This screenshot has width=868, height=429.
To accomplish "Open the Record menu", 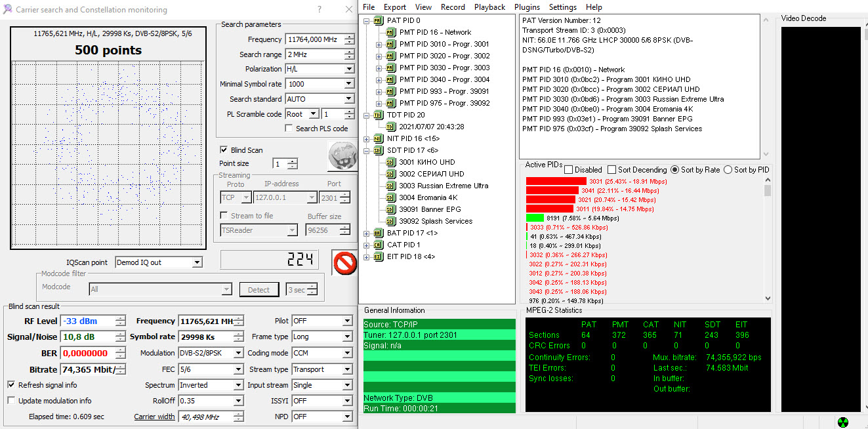I will (453, 7).
